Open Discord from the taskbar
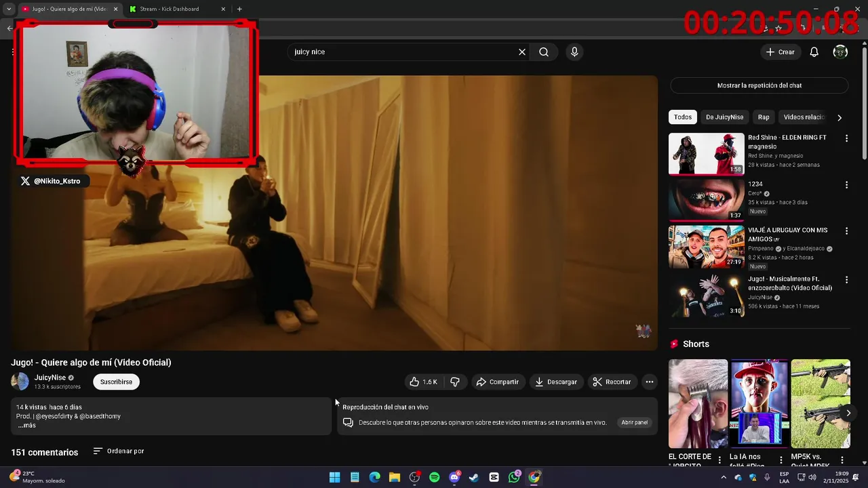This screenshot has height=488, width=868. coord(454,477)
